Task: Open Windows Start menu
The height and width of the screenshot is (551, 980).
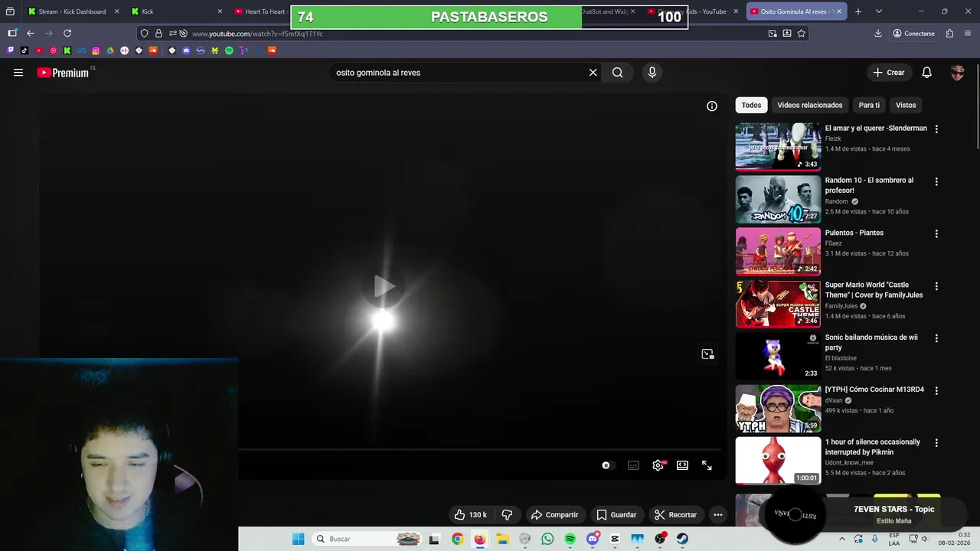Action: pyautogui.click(x=298, y=539)
